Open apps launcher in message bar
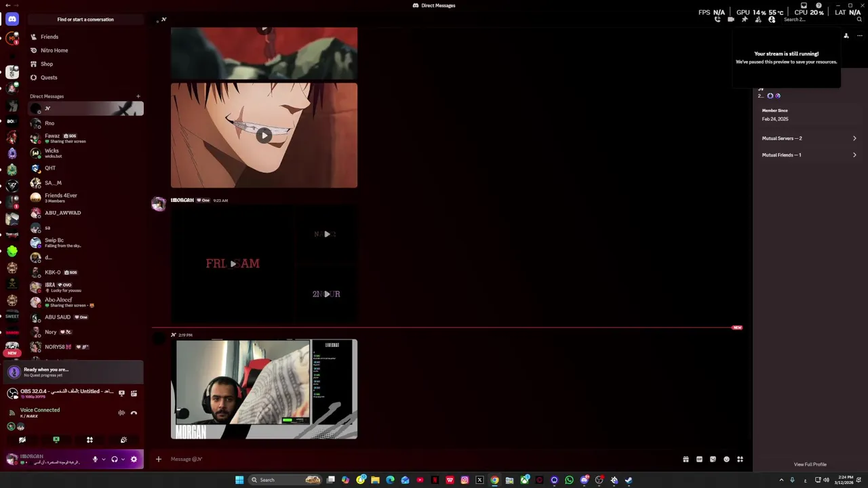This screenshot has width=868, height=488. pos(740,460)
